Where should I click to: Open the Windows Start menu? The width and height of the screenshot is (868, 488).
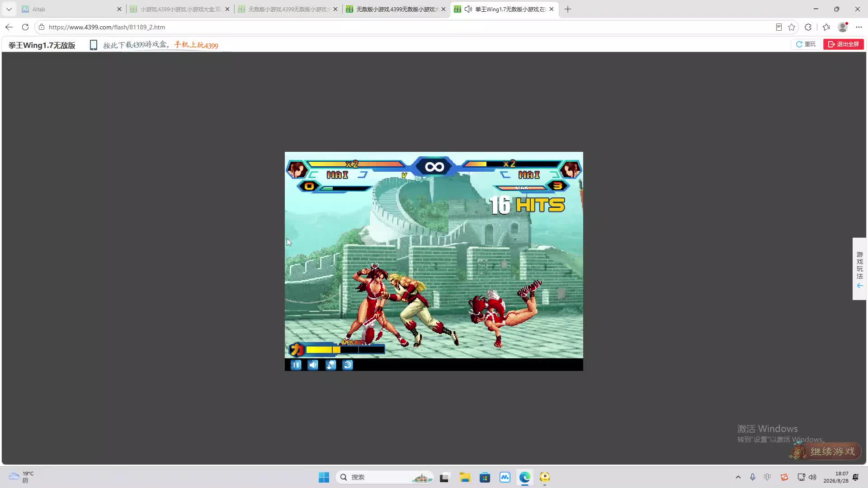(x=324, y=477)
